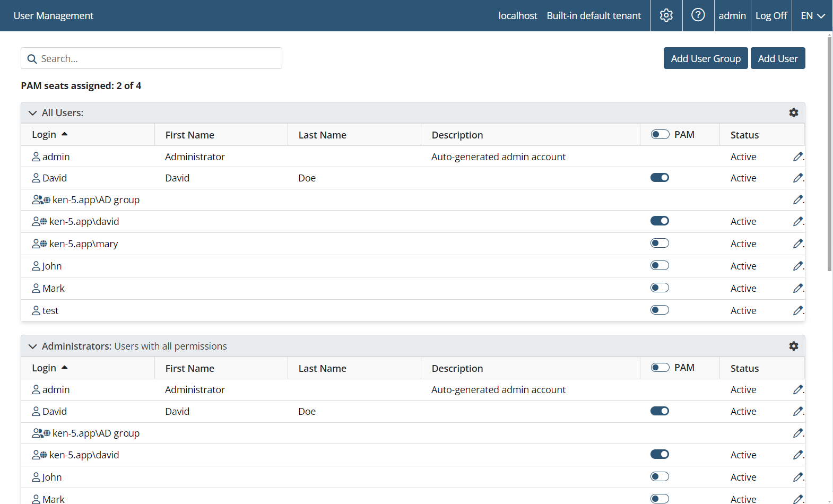Open the help question mark icon
This screenshot has height=504, width=833.
pos(698,15)
